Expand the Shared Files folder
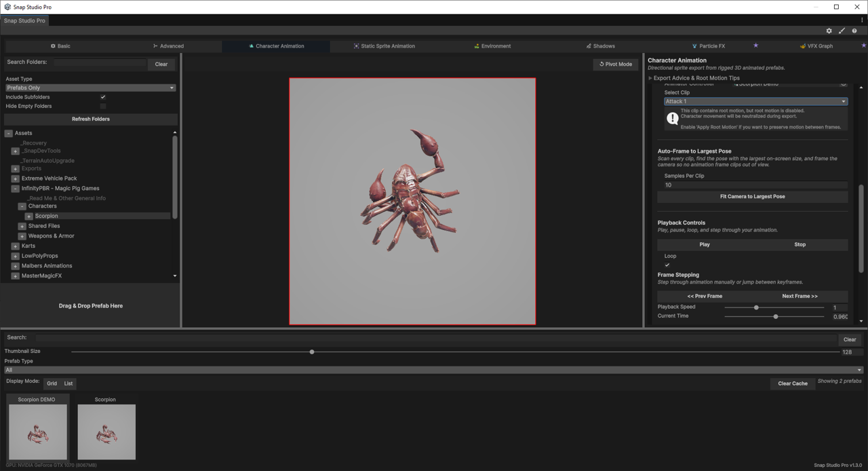The width and height of the screenshot is (868, 471). click(22, 226)
